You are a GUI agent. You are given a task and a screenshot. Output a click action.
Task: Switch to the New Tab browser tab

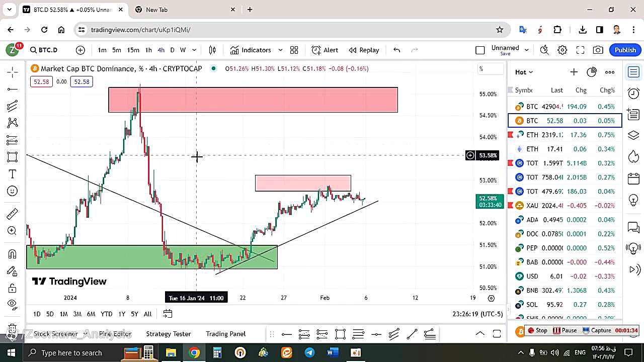coord(185,10)
